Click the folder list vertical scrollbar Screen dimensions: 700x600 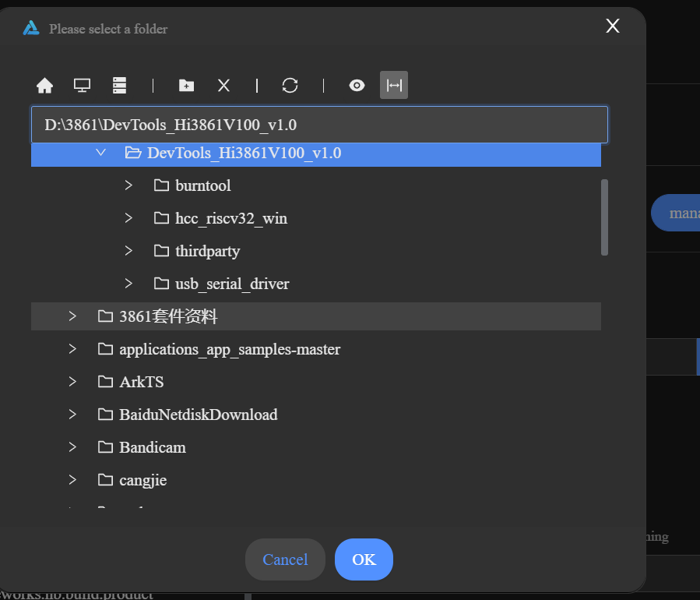point(604,217)
